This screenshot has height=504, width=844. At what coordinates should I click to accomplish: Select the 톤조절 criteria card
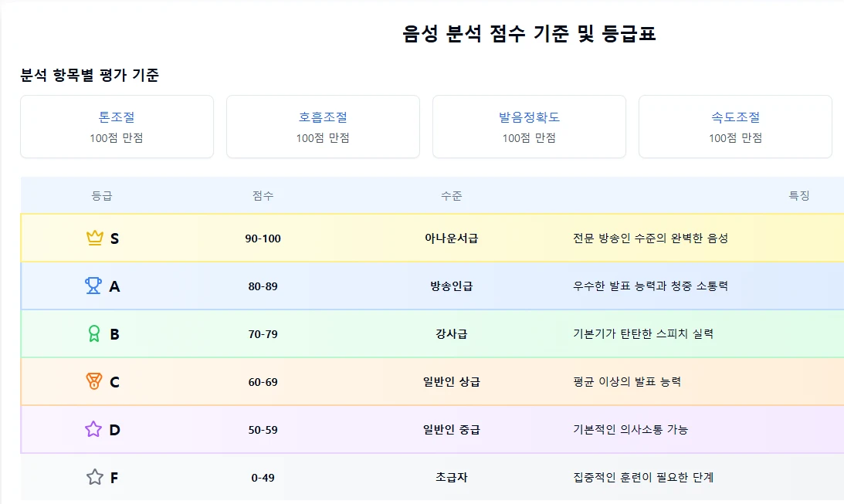click(x=117, y=127)
